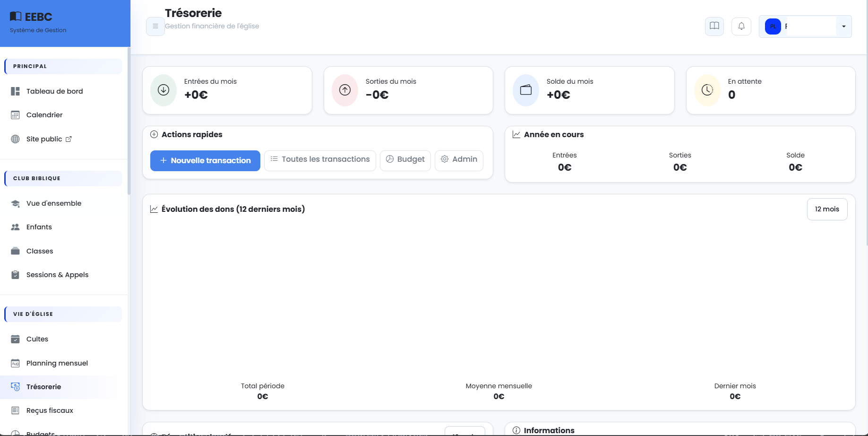Open the Classes briefcase icon
The height and width of the screenshot is (436, 868).
(15, 251)
